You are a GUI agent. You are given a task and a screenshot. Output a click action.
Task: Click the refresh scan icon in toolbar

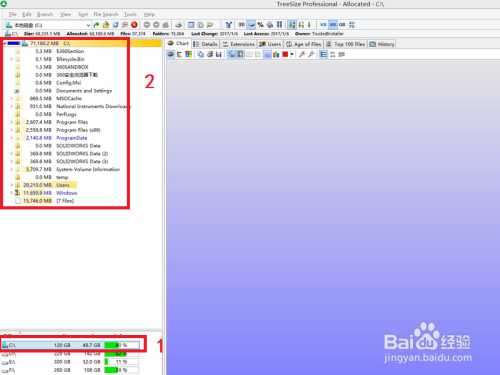(115, 25)
